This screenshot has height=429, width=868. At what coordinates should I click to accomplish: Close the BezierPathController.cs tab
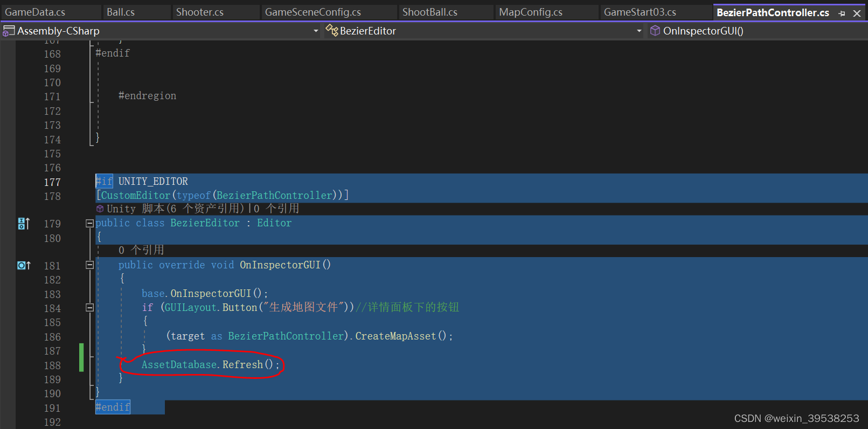[857, 13]
